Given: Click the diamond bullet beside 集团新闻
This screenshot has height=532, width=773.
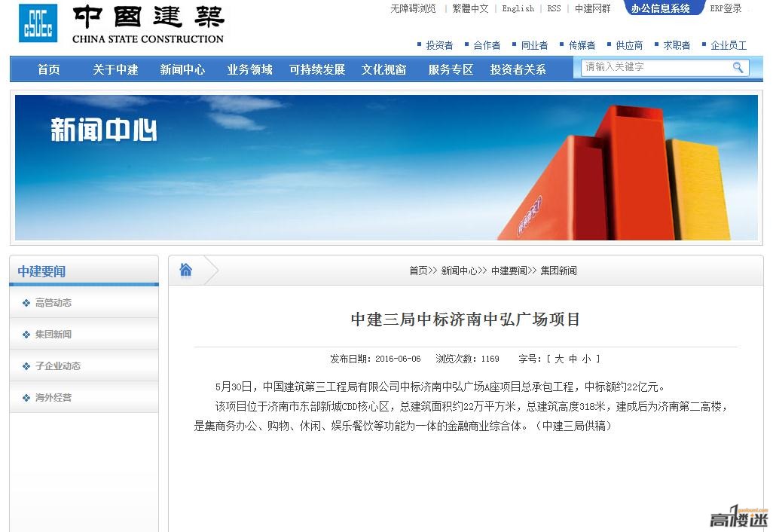Looking at the screenshot, I should 26,335.
